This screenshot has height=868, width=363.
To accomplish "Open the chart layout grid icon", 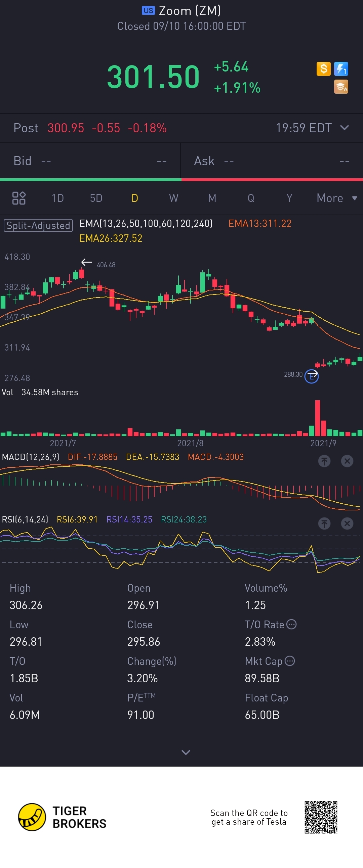I will pos(19,198).
